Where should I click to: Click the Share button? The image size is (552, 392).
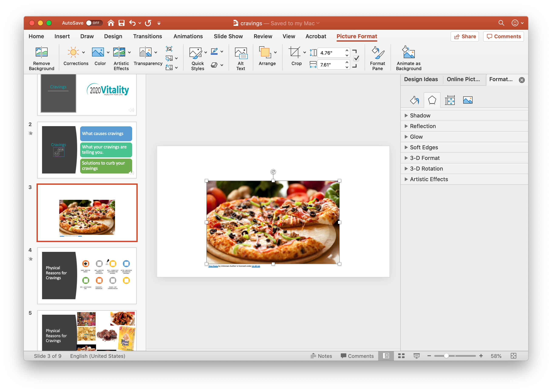(x=465, y=37)
